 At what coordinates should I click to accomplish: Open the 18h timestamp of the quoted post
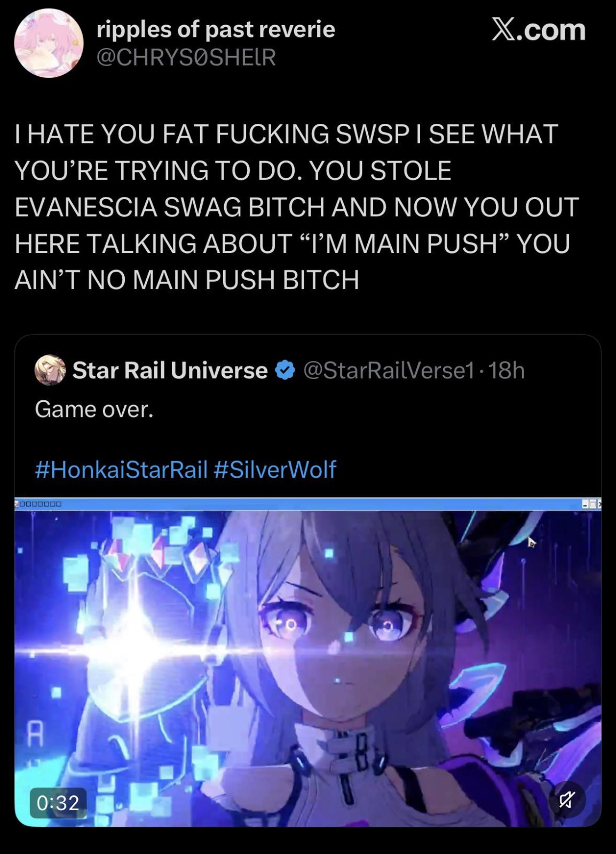507,370
